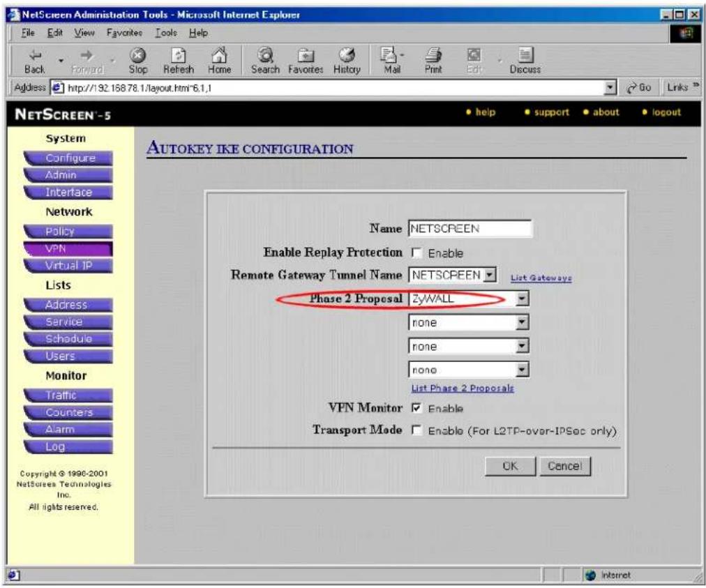Open the Edit menu
Image resolution: width=706 pixels, height=588 pixels.
[55, 33]
